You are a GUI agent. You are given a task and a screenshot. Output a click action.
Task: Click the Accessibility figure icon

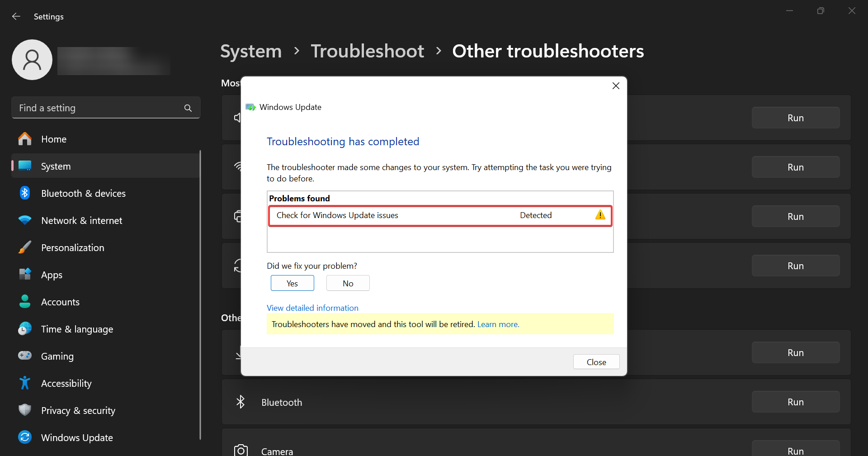[25, 383]
